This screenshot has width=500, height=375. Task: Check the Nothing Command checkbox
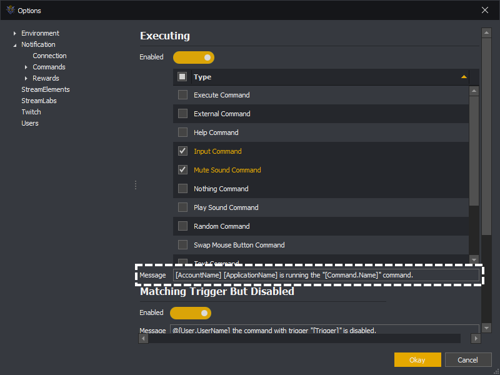(x=183, y=189)
